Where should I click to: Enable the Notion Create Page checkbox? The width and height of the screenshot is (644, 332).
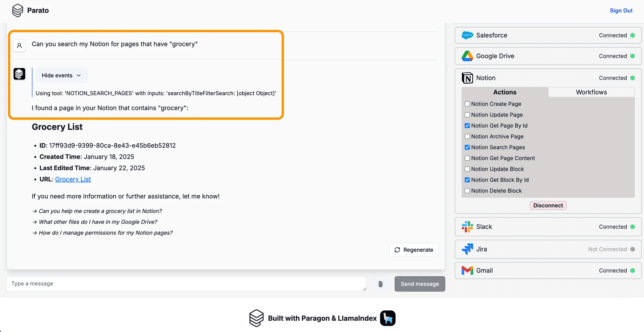tap(467, 104)
